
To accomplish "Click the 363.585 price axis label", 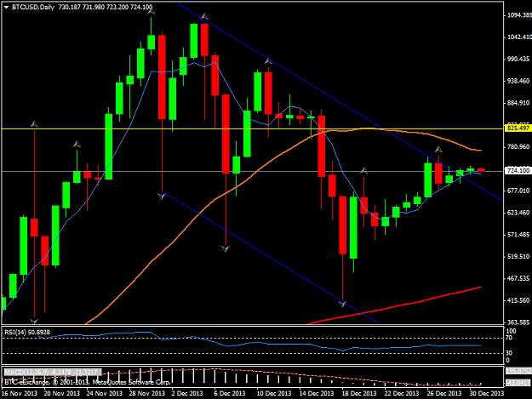I will pyautogui.click(x=518, y=322).
